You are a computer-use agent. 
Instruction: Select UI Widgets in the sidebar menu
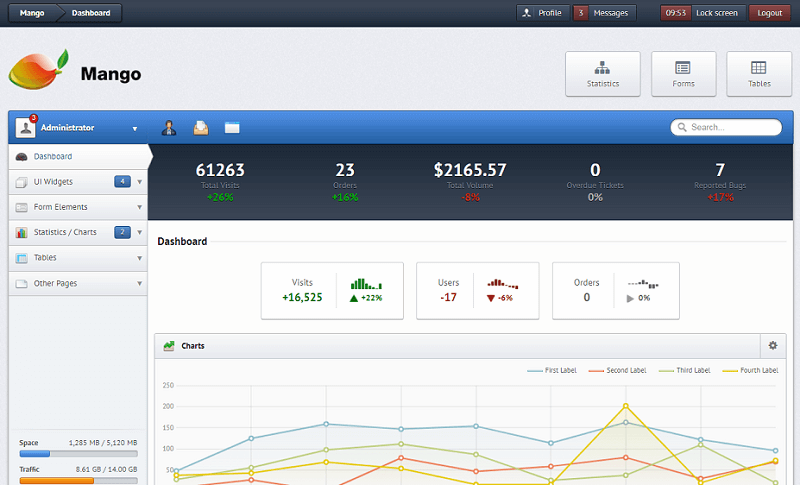click(x=78, y=182)
